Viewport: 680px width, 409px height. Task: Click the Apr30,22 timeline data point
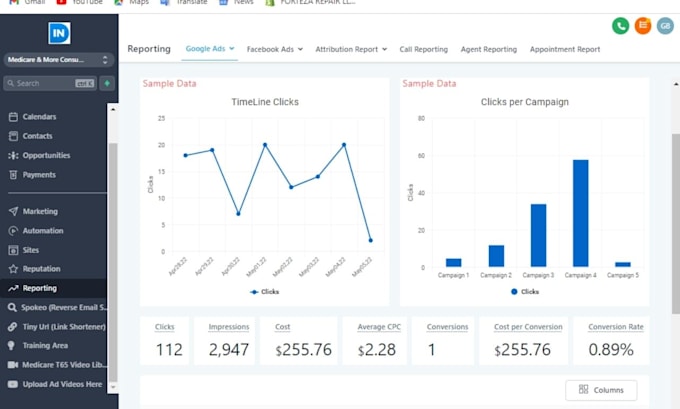(238, 214)
